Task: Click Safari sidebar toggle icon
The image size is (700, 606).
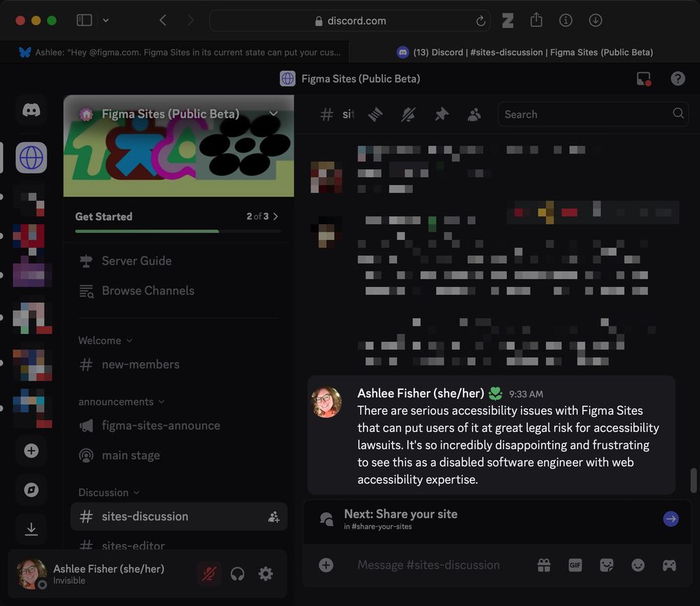Action: click(85, 20)
